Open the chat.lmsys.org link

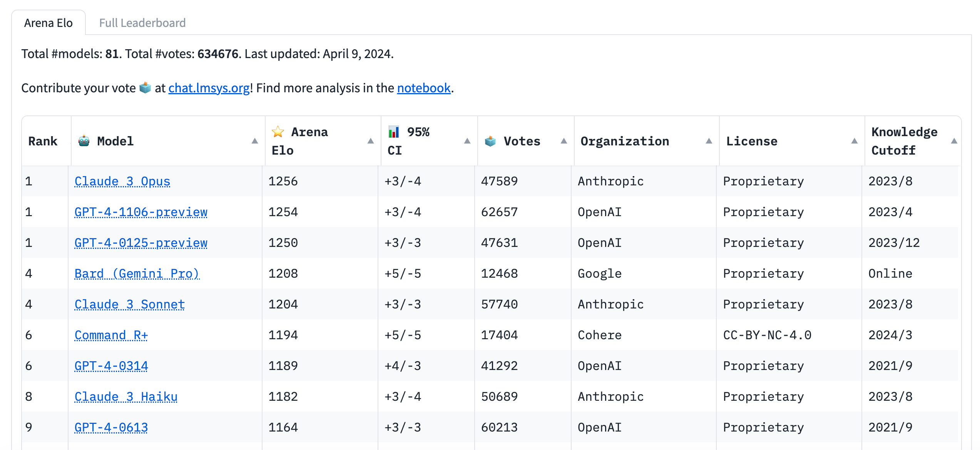[209, 88]
